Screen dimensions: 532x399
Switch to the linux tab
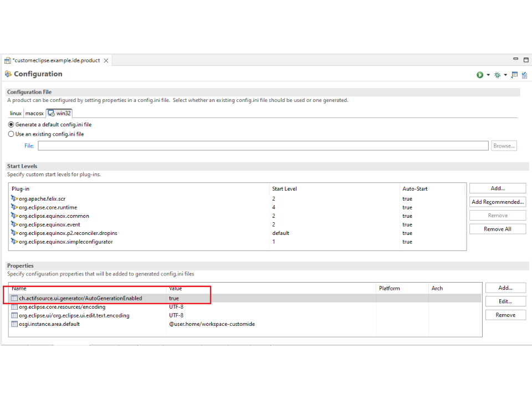[x=16, y=113]
